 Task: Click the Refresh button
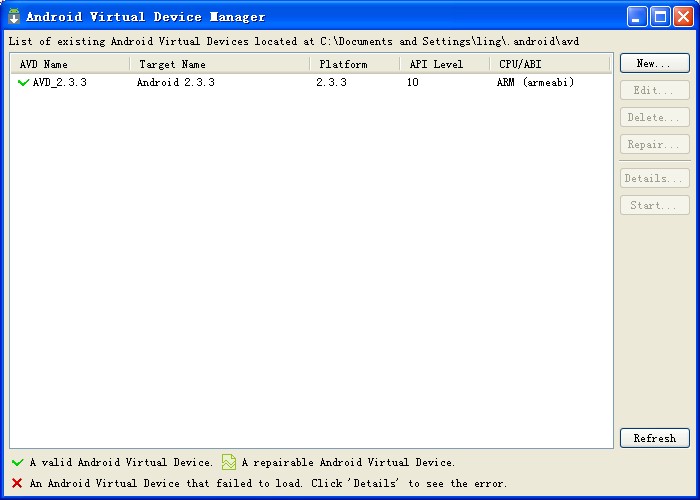654,438
